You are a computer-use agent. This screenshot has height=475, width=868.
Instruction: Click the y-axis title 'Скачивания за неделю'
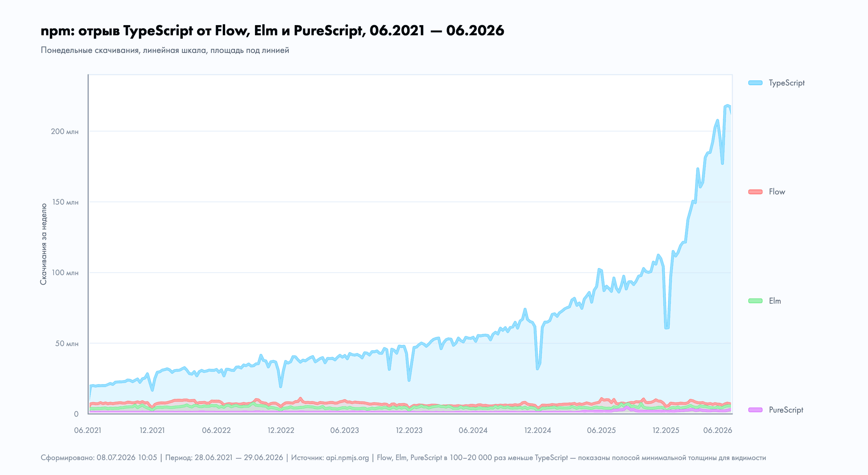[x=43, y=244]
